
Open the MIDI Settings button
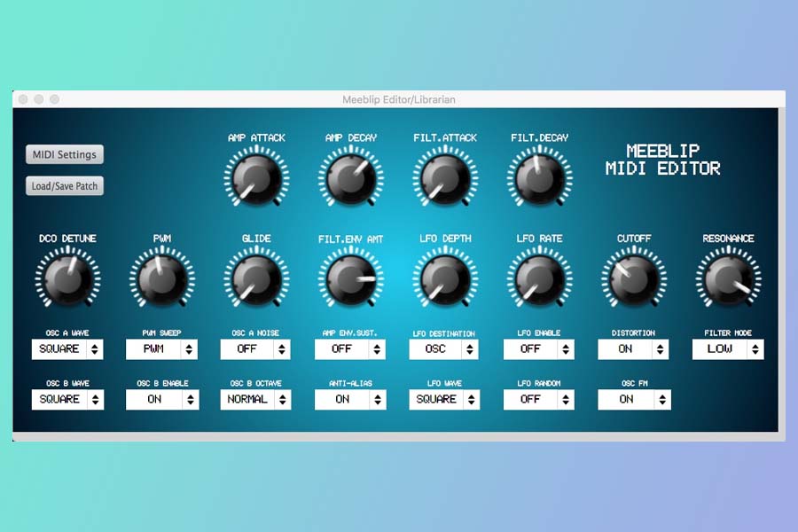(64, 154)
